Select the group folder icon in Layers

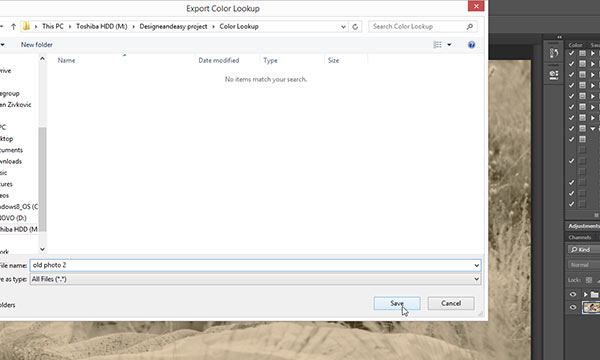(x=594, y=294)
